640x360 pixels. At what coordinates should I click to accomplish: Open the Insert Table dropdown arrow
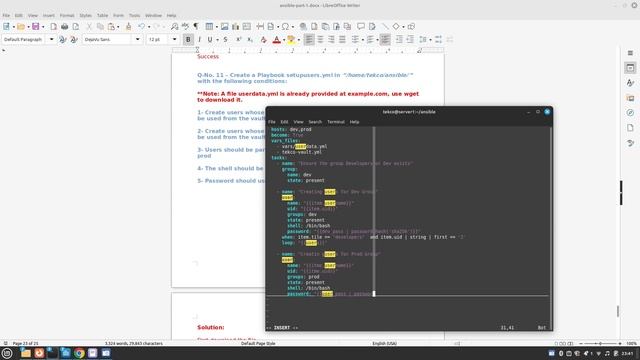coord(216,27)
